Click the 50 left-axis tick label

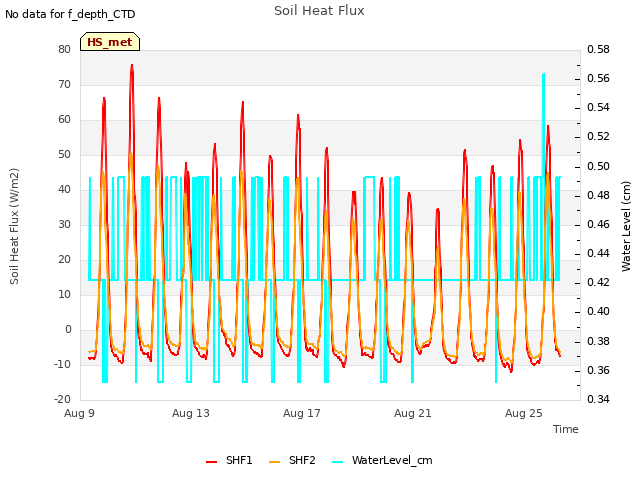(64, 155)
